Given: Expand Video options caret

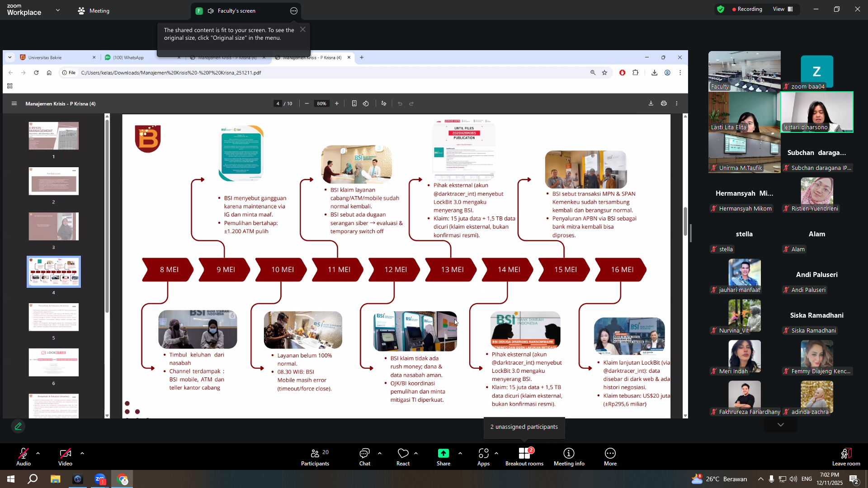Looking at the screenshot, I should [x=82, y=453].
